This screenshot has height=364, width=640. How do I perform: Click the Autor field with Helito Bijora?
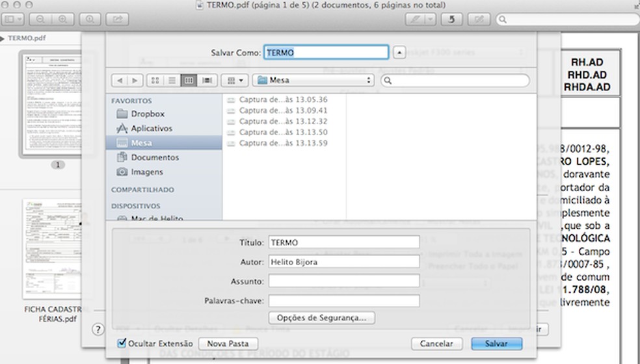point(343,261)
